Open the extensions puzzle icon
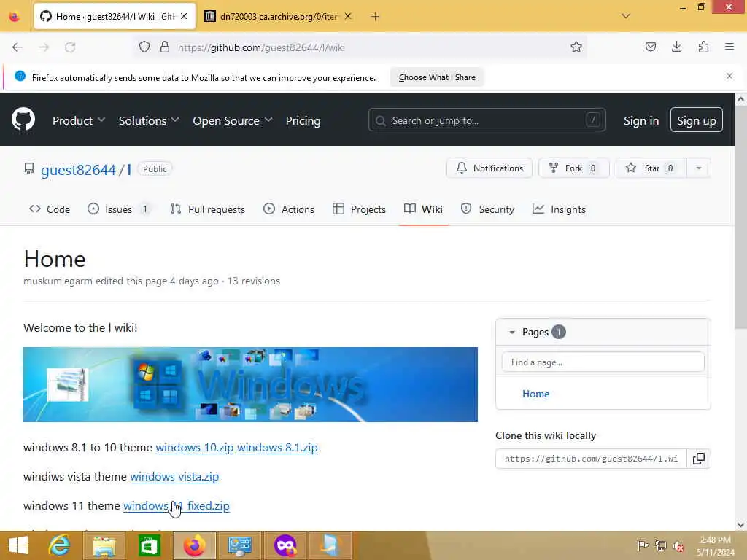 (703, 47)
